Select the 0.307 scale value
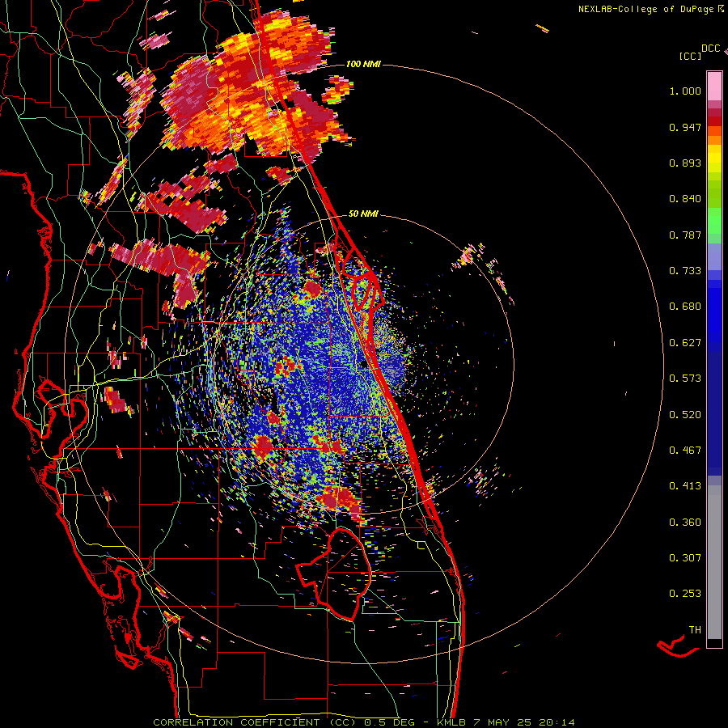 (685, 558)
